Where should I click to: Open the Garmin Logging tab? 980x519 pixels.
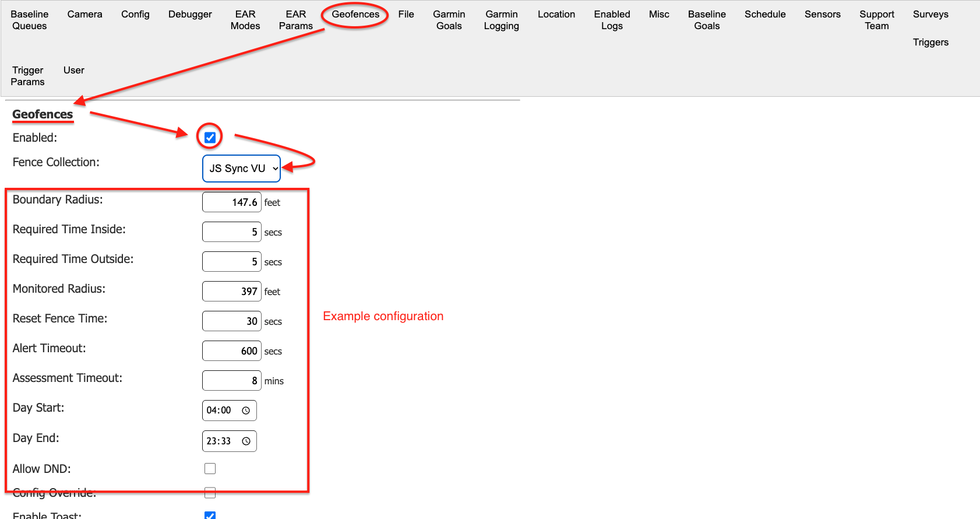pyautogui.click(x=501, y=20)
